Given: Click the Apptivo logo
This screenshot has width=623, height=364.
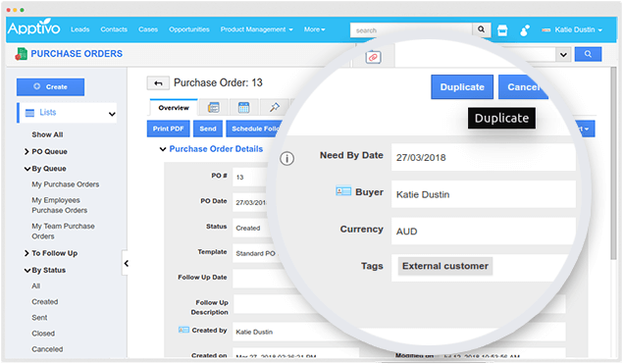Looking at the screenshot, I should [x=33, y=27].
